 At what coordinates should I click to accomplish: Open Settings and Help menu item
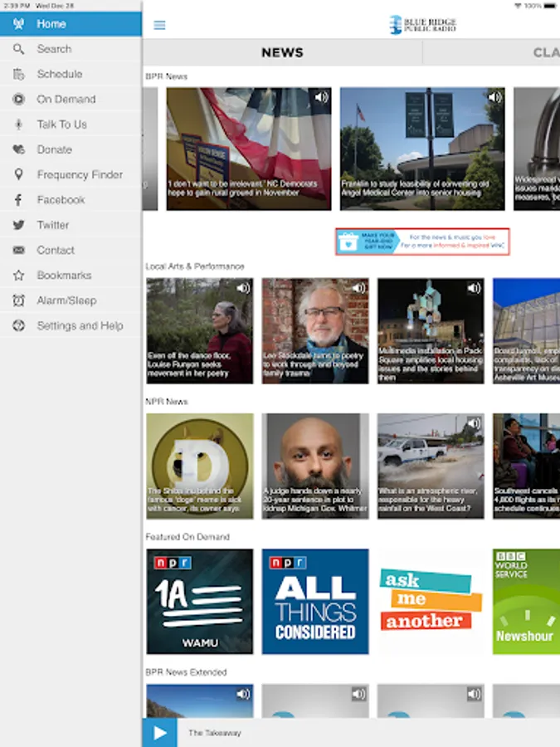pyautogui.click(x=71, y=326)
